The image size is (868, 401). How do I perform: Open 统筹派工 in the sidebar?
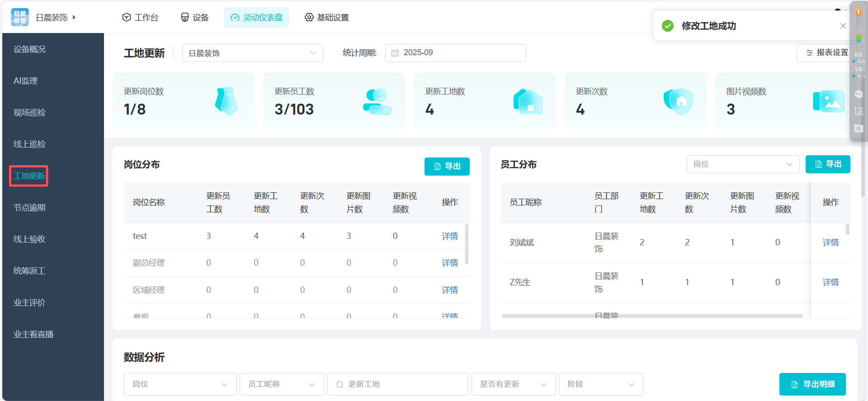(29, 271)
